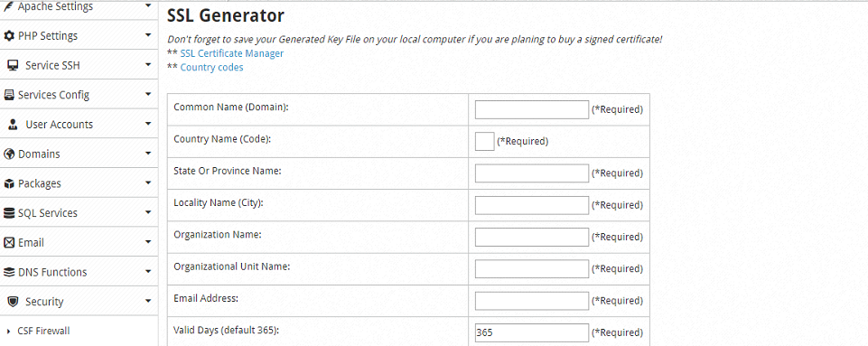Click the User Accounts person icon
The width and height of the screenshot is (868, 346).
pos(13,125)
